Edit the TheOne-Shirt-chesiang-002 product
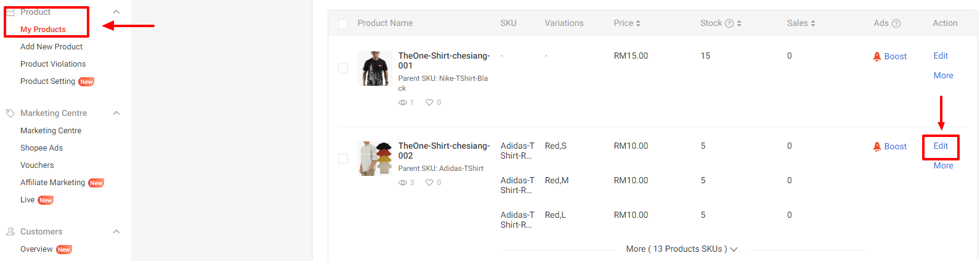This screenshot has height=261, width=980. click(x=941, y=146)
